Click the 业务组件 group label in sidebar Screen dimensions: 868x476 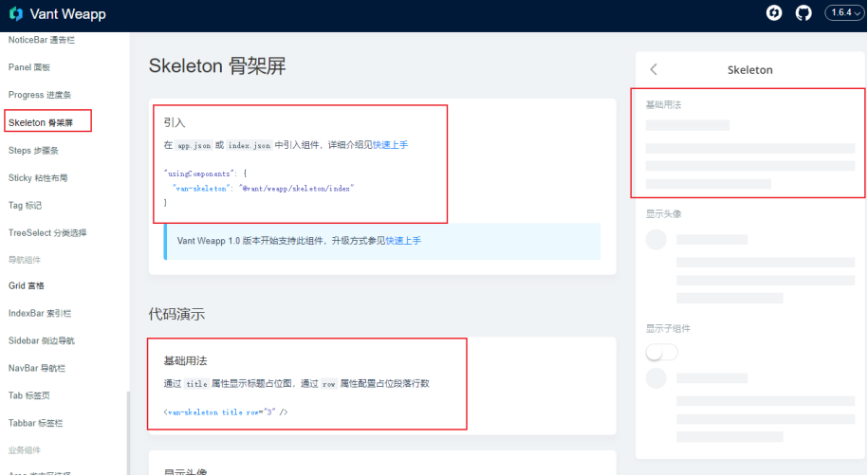click(25, 450)
